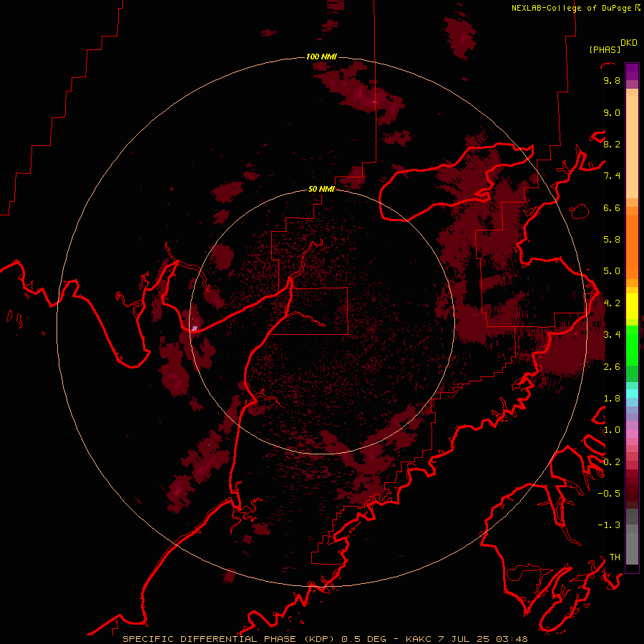
Task: Click the small lavender KDP pixel on western coast
Action: pos(195,328)
